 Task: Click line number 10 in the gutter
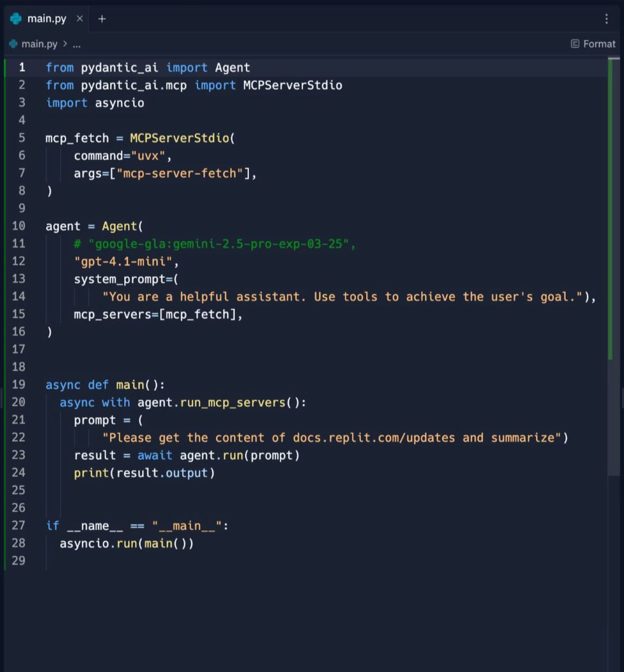pos(18,226)
